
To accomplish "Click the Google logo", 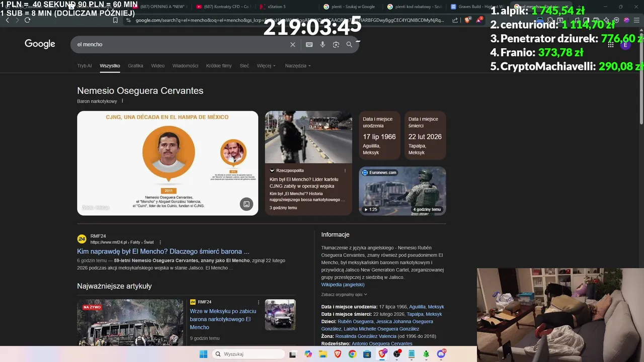I will tap(40, 44).
